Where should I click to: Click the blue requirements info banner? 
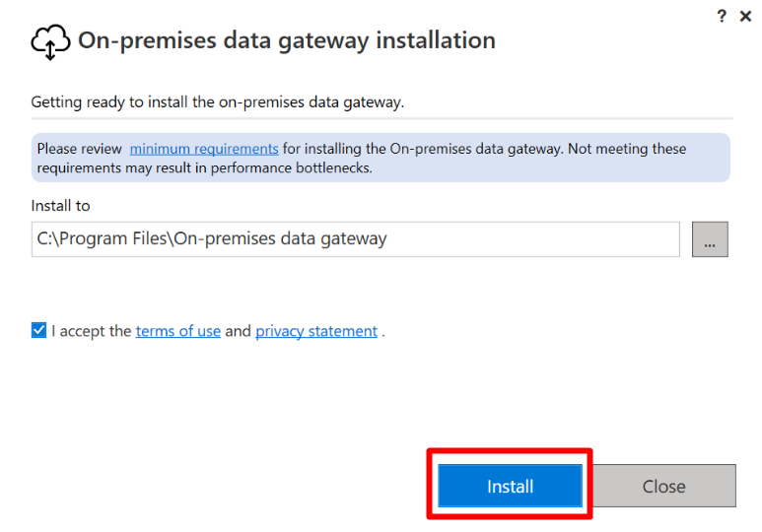(381, 158)
